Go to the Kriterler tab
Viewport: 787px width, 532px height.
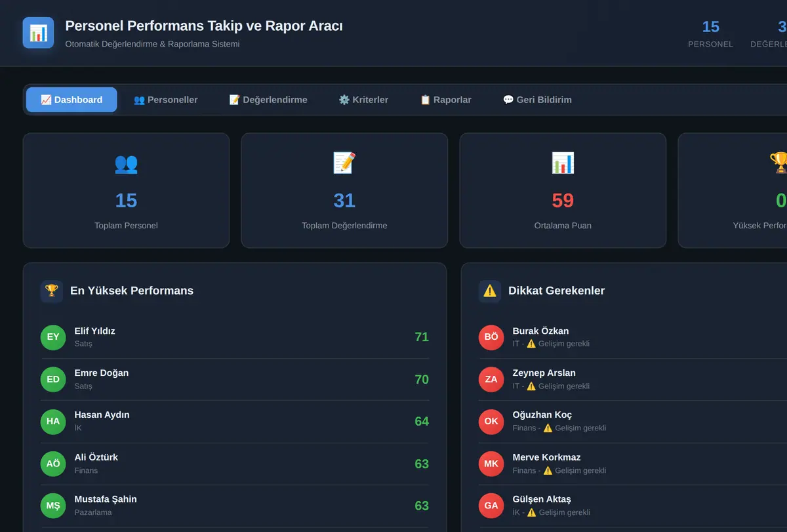[363, 100]
